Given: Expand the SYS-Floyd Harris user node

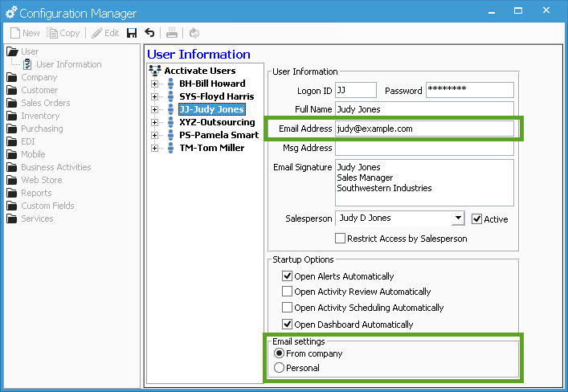Looking at the screenshot, I should 155,96.
